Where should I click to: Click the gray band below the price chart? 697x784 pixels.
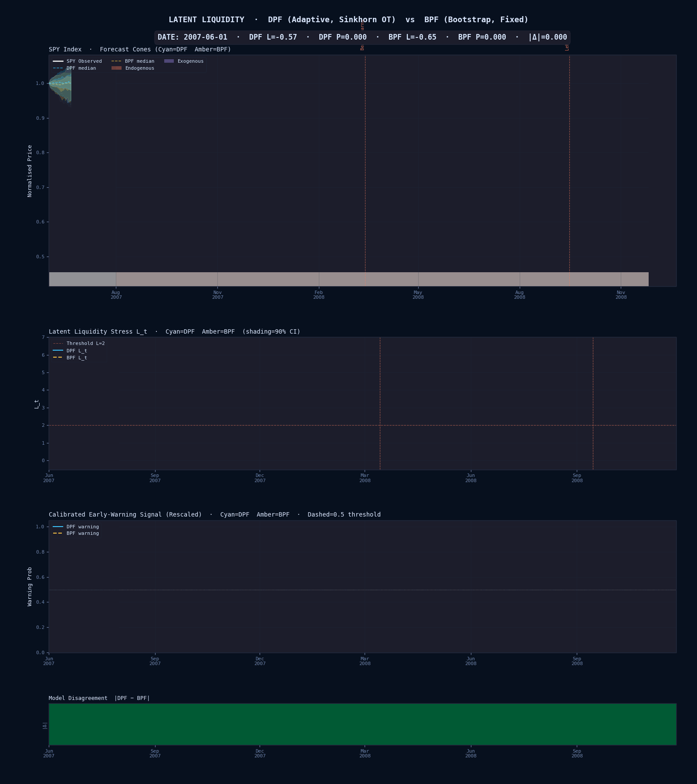point(348,279)
